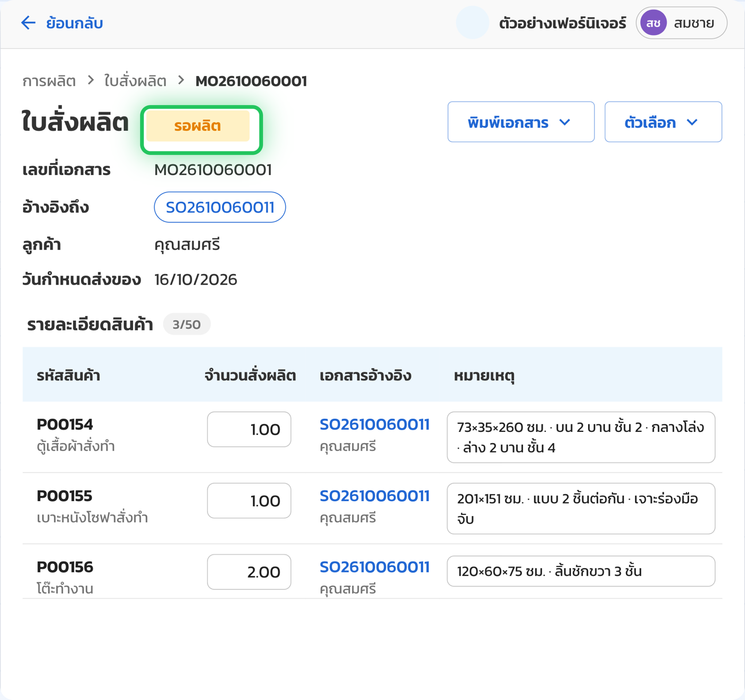
Task: Select product code P00154
Action: [65, 424]
